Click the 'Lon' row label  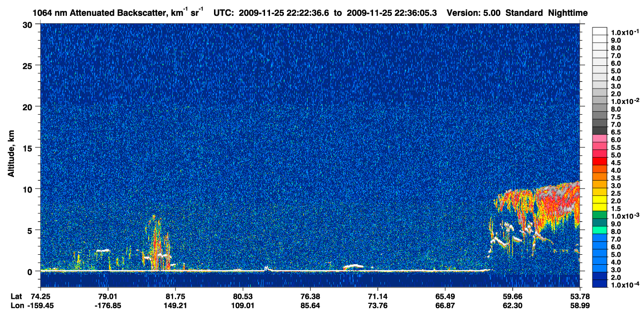16,306
